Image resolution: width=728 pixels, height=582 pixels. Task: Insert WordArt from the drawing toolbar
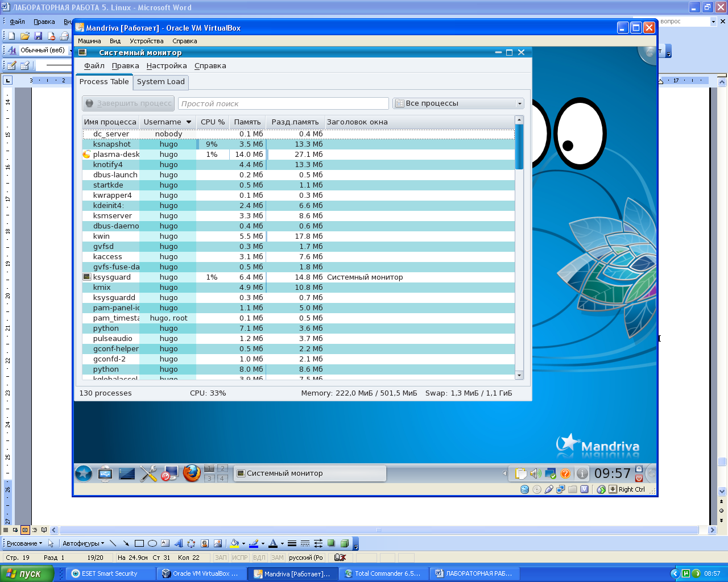(178, 543)
